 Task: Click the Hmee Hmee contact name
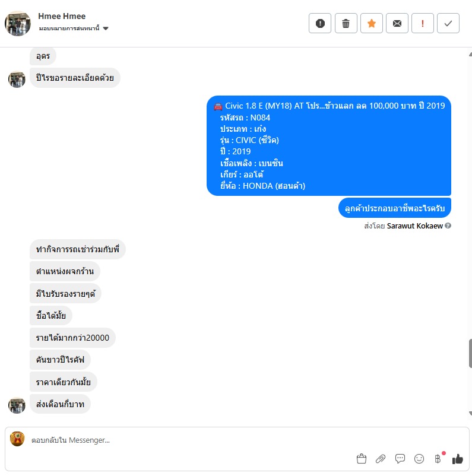click(x=62, y=16)
